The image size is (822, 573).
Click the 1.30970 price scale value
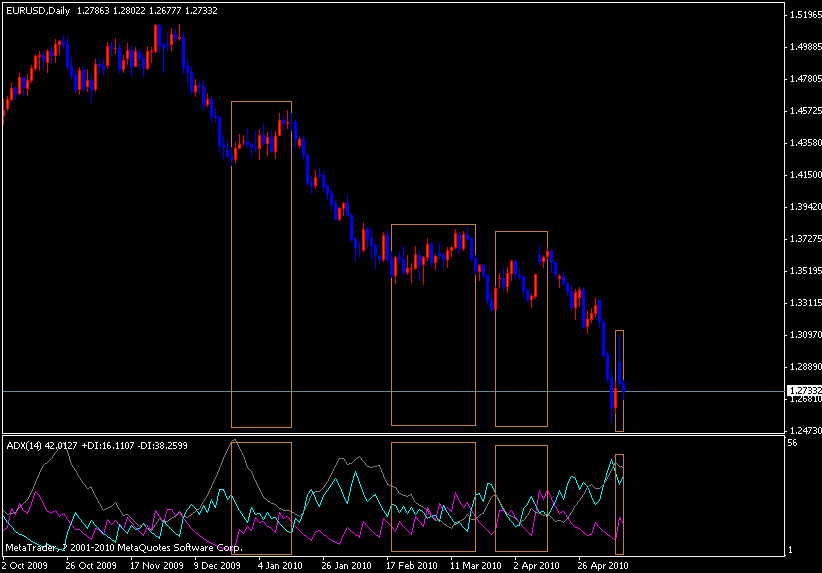(806, 334)
